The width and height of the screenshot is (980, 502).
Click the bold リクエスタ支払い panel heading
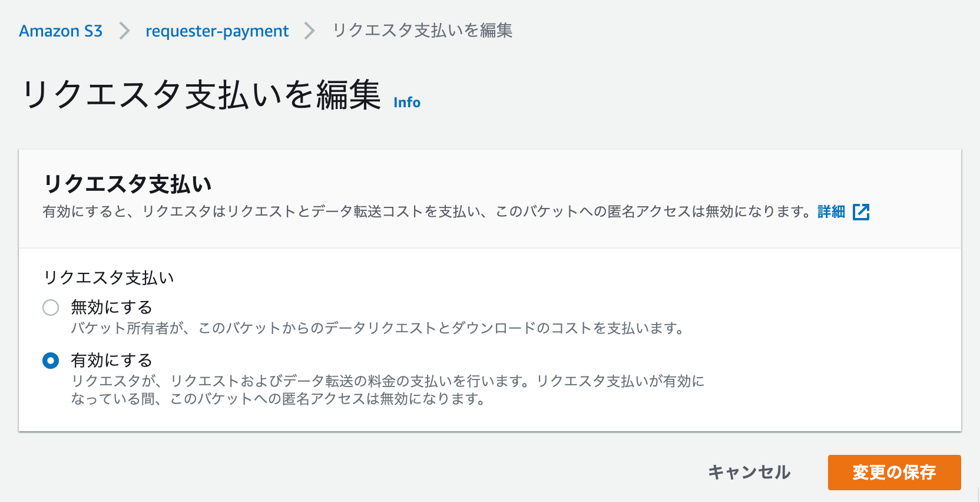pos(127,184)
